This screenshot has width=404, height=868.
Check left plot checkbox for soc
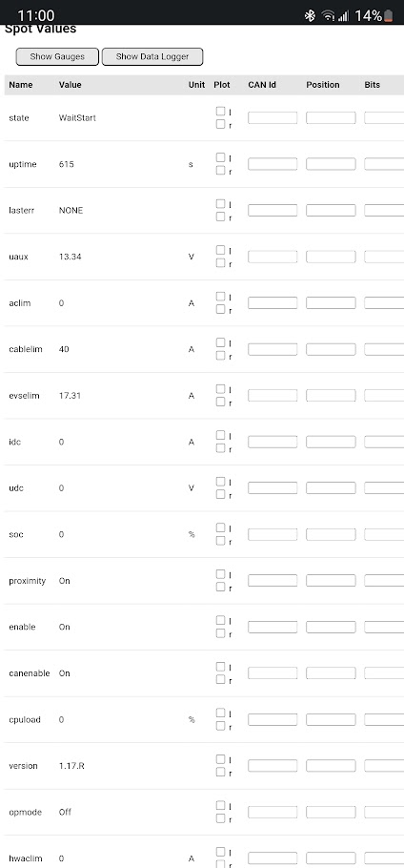220,527
